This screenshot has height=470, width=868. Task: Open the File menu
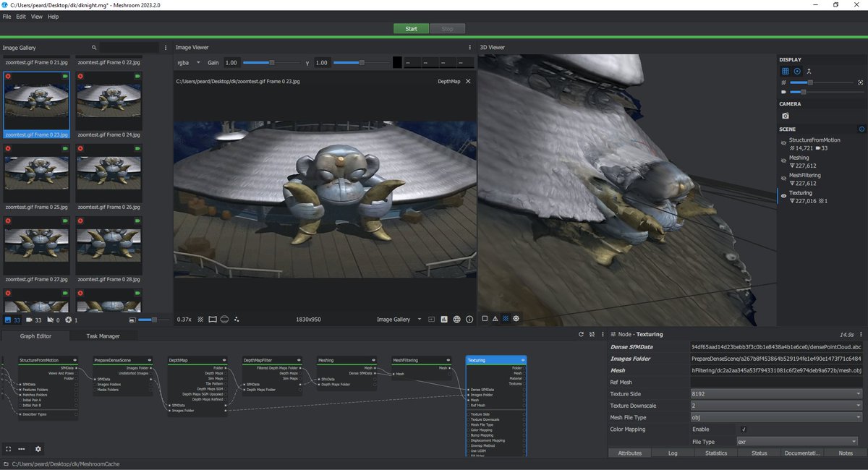(7, 16)
